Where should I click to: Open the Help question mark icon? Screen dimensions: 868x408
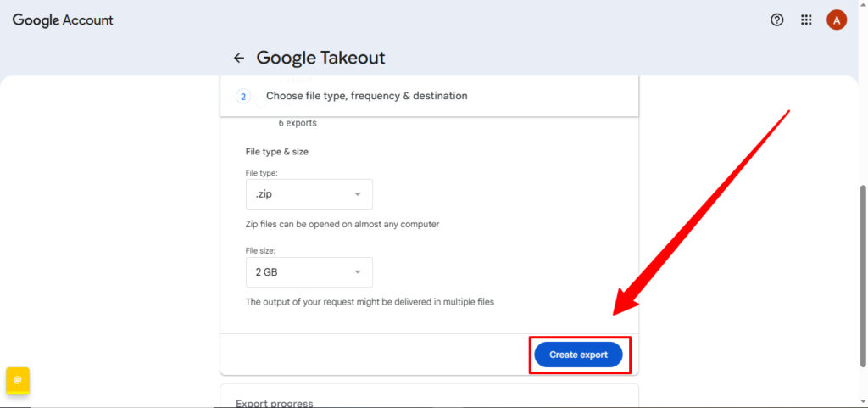tap(776, 20)
